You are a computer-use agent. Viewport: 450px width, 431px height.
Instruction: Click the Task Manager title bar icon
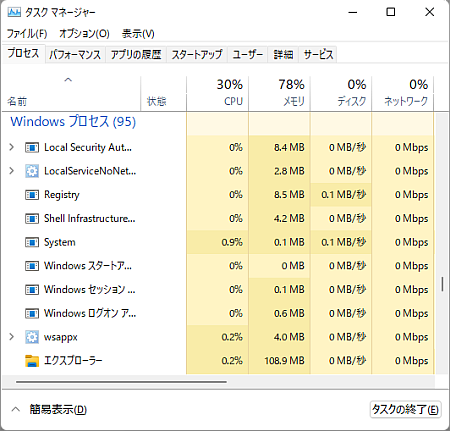(14, 12)
